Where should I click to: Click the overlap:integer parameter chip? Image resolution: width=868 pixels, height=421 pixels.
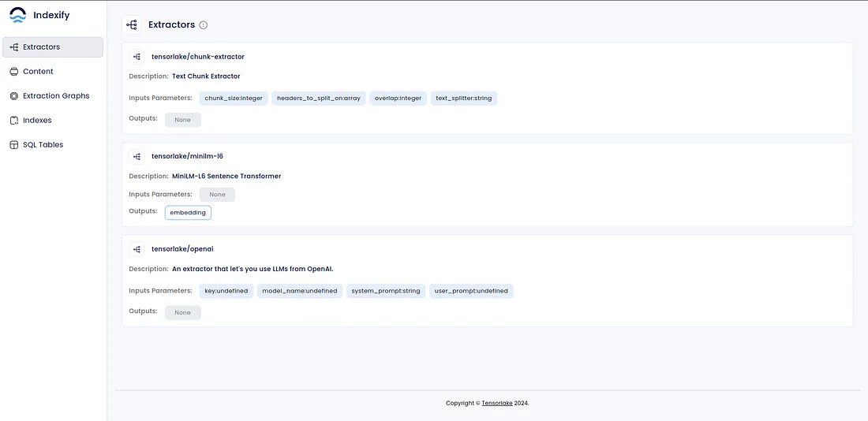(398, 99)
